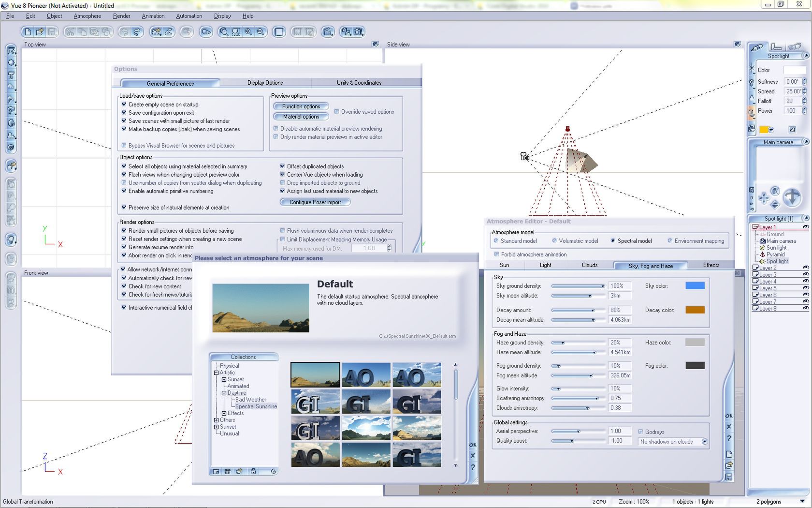Click the render camera toolbar icon
The image size is (812, 508).
(358, 32)
